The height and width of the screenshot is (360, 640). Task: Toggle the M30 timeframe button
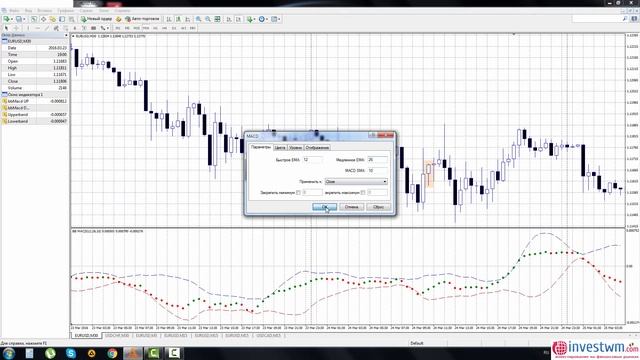point(146,28)
